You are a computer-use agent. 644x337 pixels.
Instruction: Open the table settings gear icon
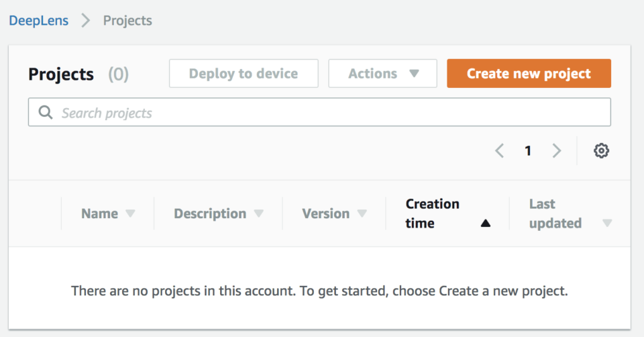click(x=601, y=151)
